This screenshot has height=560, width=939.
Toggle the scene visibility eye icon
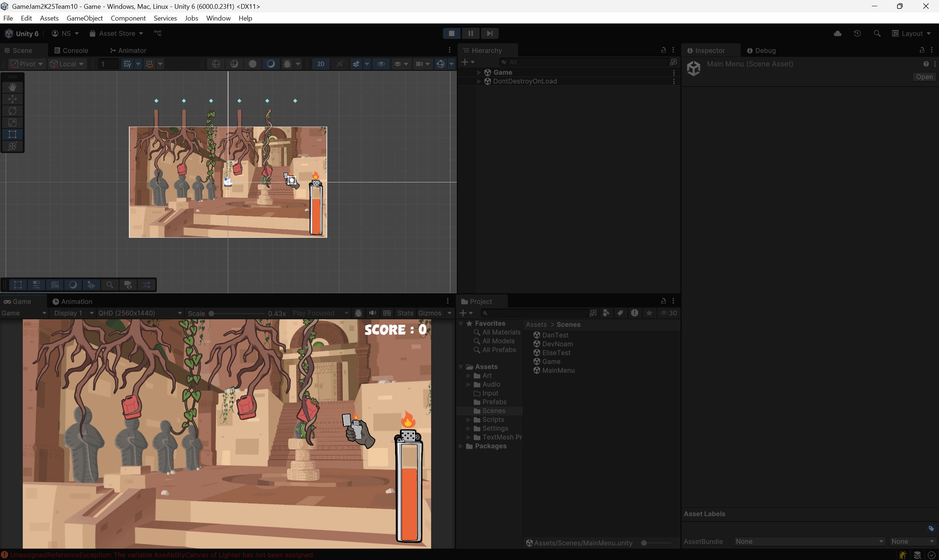381,64
